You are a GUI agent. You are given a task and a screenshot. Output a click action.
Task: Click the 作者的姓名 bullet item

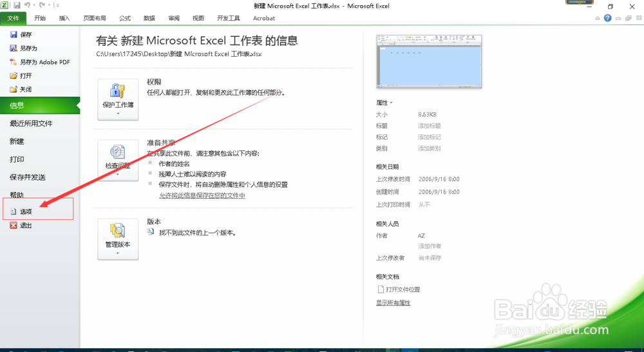(x=174, y=164)
